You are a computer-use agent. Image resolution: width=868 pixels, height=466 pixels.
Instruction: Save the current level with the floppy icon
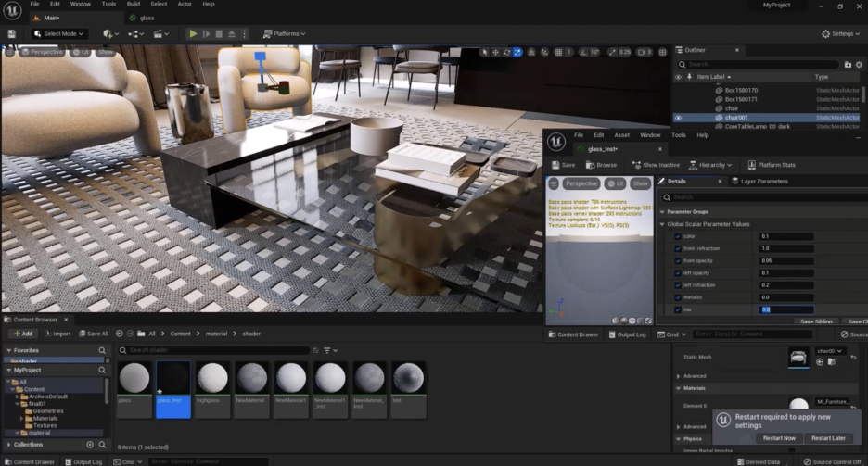[11, 33]
